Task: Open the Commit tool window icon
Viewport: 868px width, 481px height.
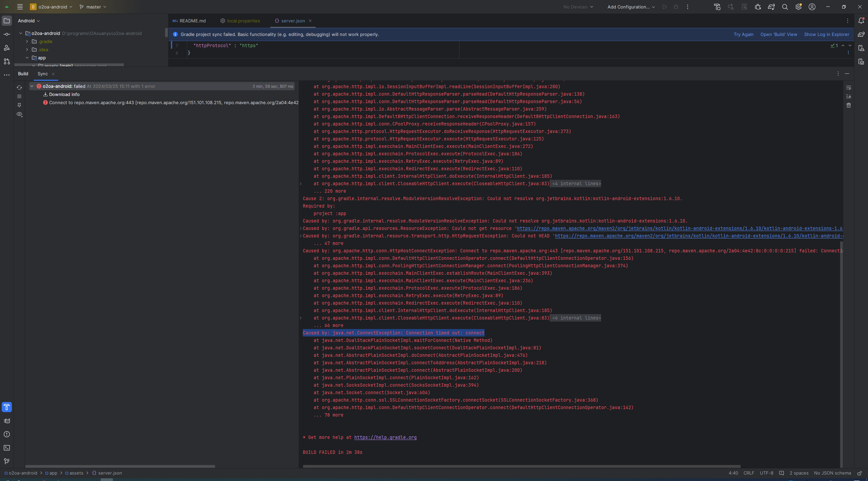Action: tap(7, 34)
